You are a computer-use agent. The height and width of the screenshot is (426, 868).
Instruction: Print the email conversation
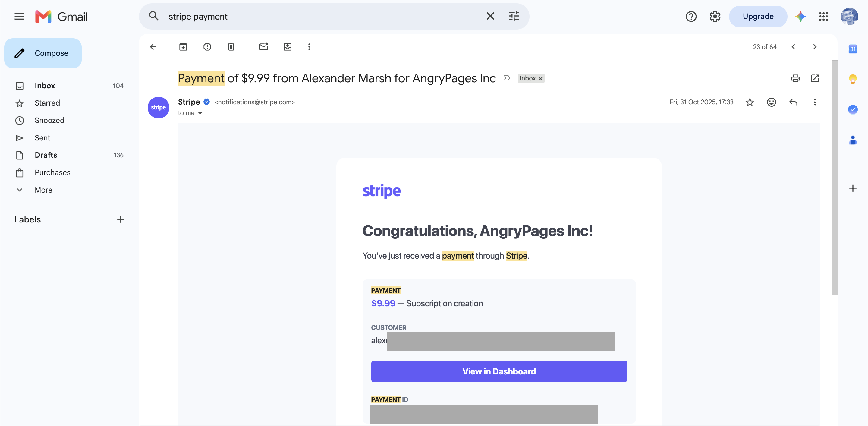(x=795, y=78)
